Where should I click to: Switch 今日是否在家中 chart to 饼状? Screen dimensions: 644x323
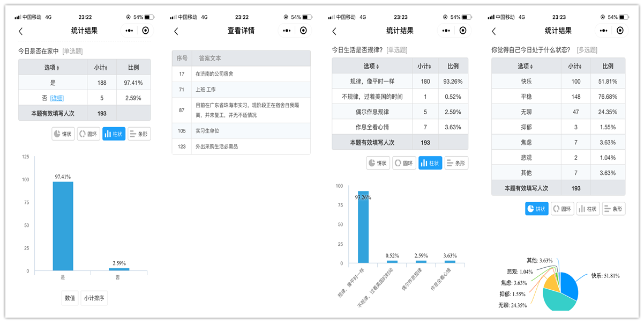[x=63, y=134]
